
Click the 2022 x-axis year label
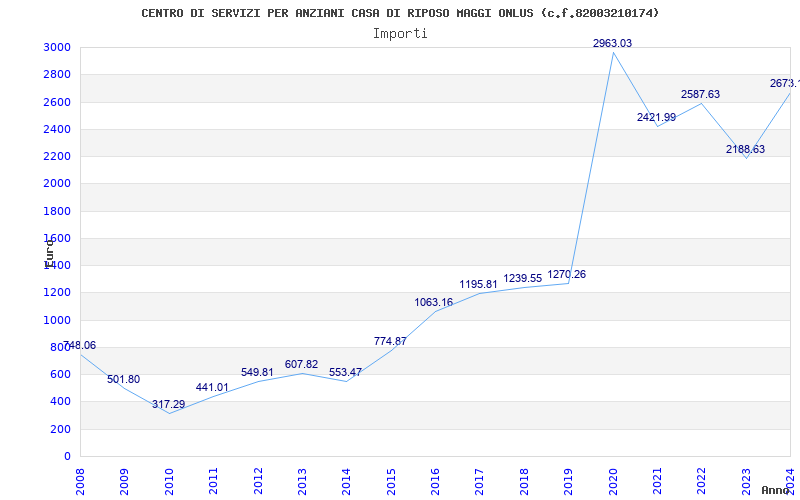click(x=702, y=481)
